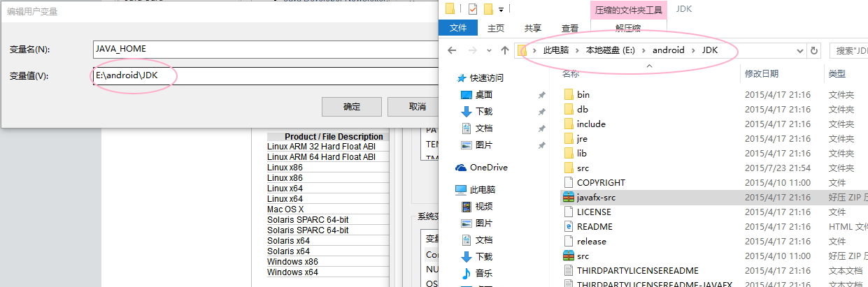Click the new folder quick-access icon
The image size is (868, 287).
pyautogui.click(x=489, y=9)
